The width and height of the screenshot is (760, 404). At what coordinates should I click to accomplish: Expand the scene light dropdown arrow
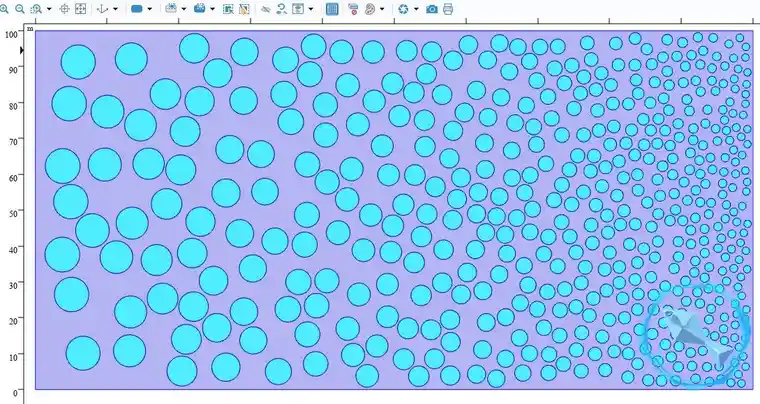(416, 9)
